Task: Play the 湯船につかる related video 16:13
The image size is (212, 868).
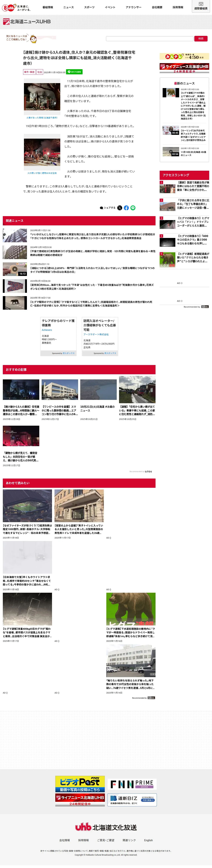Action: [x=15, y=269]
